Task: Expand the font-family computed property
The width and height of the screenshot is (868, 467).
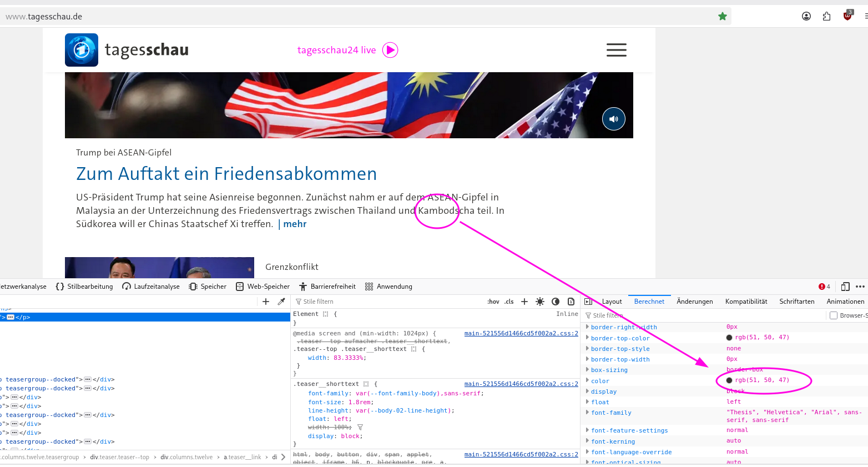Action: coord(587,412)
